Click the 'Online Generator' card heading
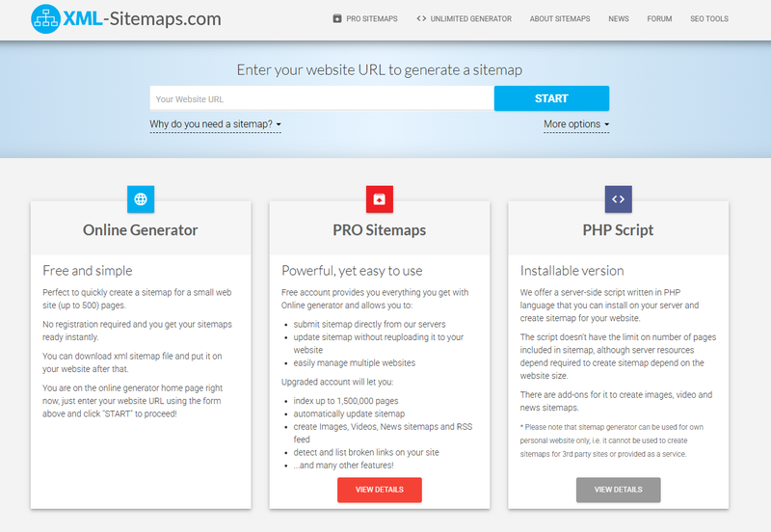 [x=141, y=230]
